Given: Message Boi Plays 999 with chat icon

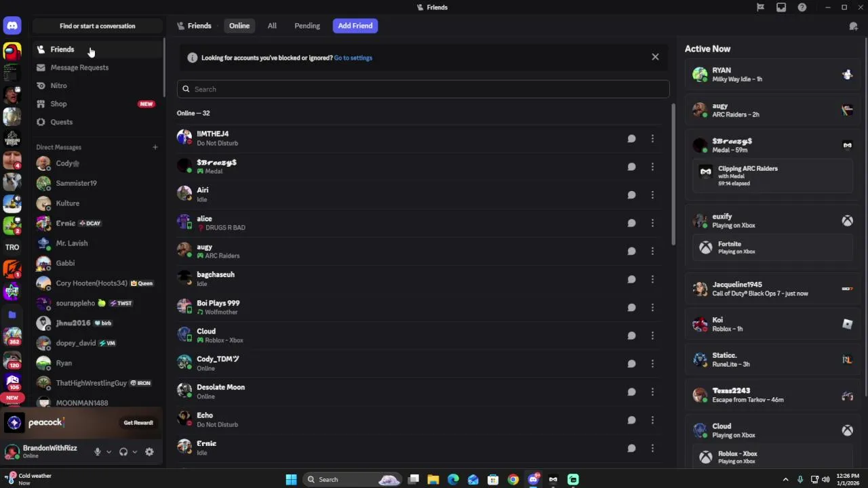Looking at the screenshot, I should pos(631,307).
